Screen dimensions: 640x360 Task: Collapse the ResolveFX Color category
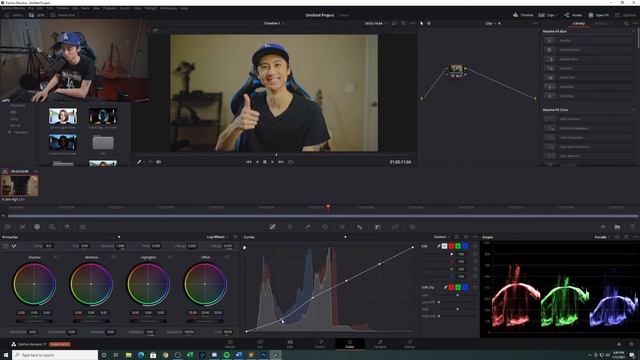tap(634, 110)
